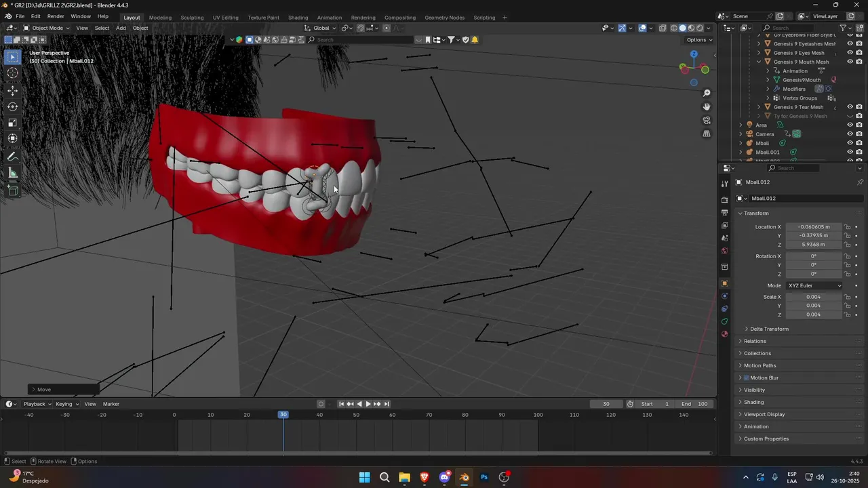
Task: Expand Custom Properties panel
Action: click(x=766, y=439)
